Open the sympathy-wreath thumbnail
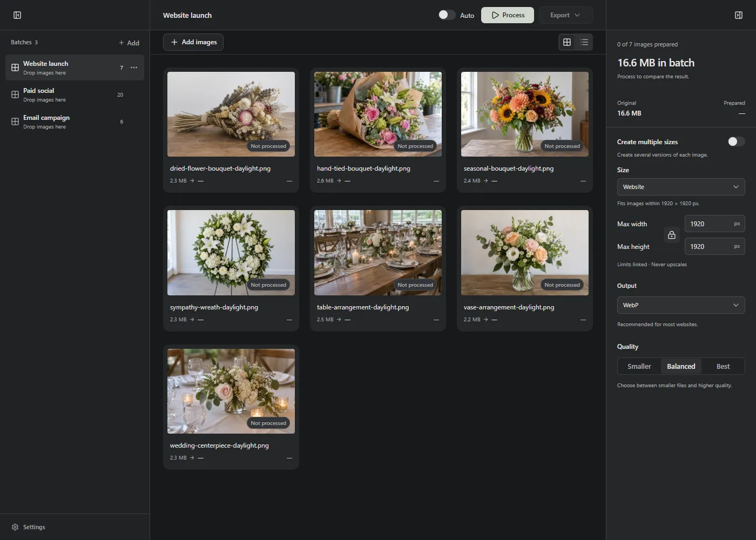Viewport: 756px width, 540px height. (x=231, y=253)
